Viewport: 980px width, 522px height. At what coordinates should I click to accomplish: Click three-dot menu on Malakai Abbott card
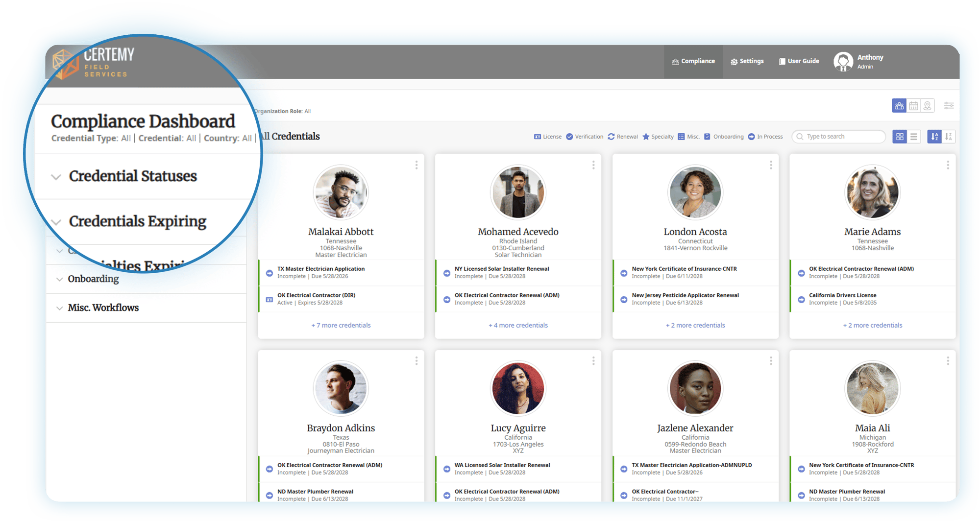coord(416,165)
